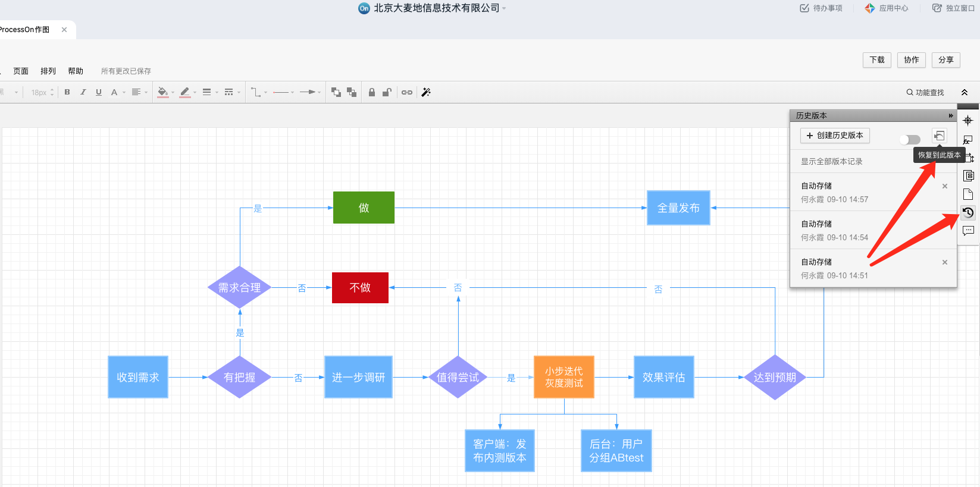Open the navigator compass icon in sidebar

pos(968,121)
